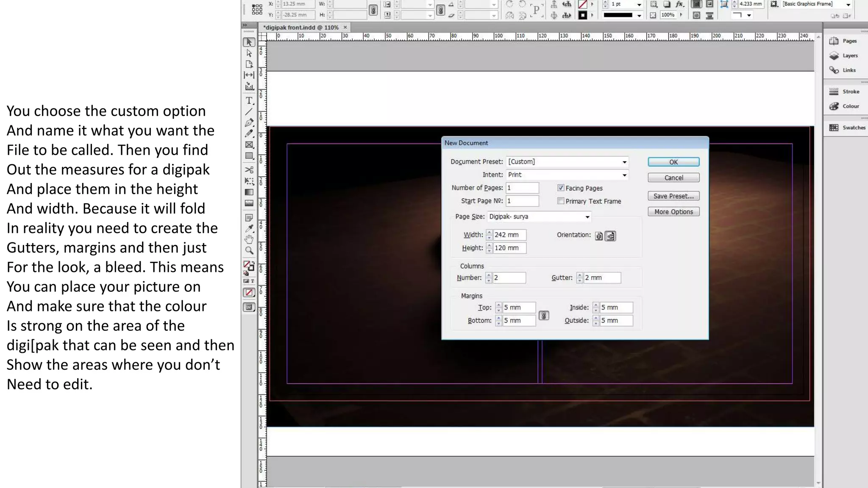The width and height of the screenshot is (868, 488).
Task: Click the Width field showing 242 mm
Action: point(509,235)
